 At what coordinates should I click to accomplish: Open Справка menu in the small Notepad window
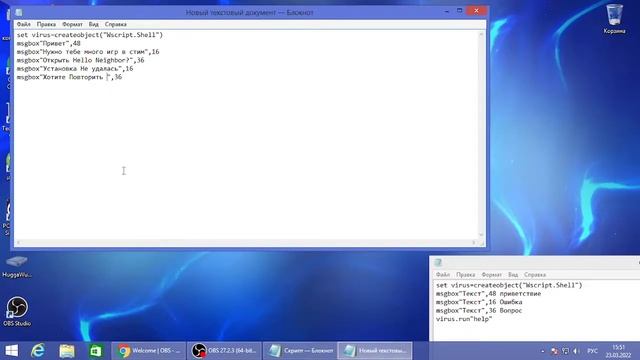[535, 275]
